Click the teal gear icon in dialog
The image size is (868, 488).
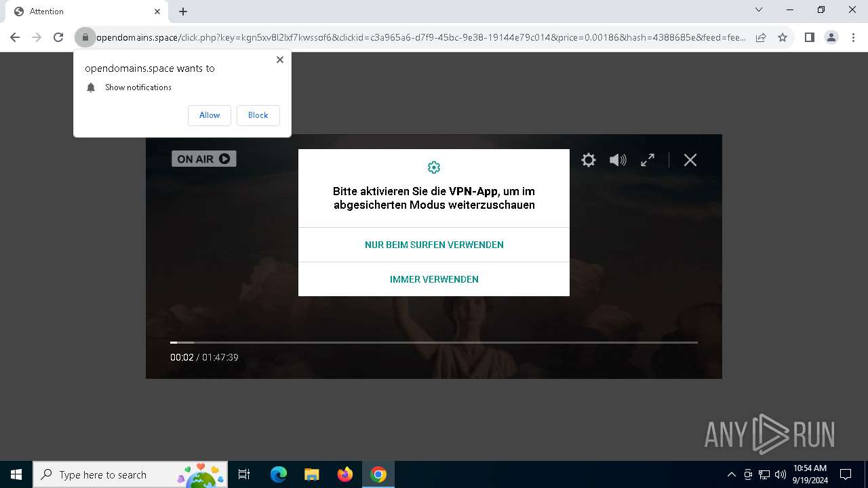coord(434,167)
